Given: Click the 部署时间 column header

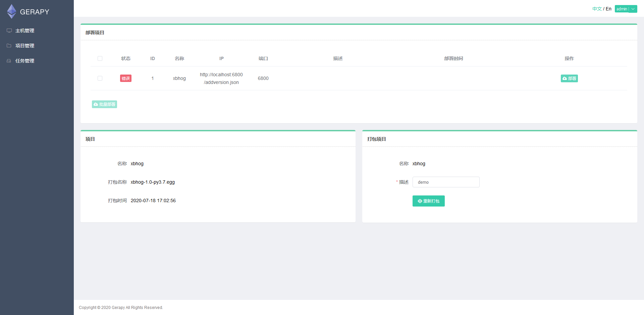Looking at the screenshot, I should pyautogui.click(x=453, y=58).
